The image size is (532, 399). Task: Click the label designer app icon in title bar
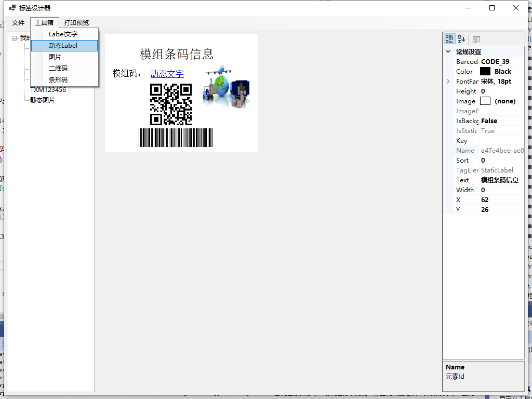[x=12, y=8]
